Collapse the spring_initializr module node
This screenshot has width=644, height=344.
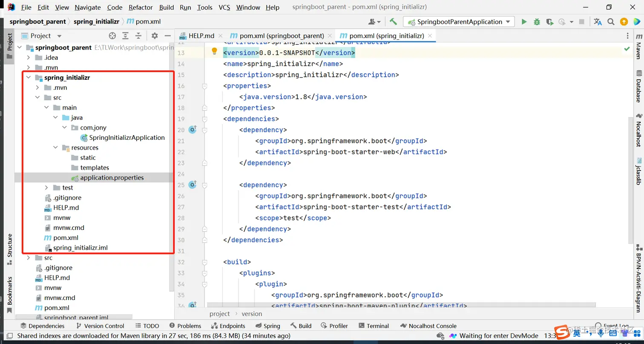pos(29,78)
